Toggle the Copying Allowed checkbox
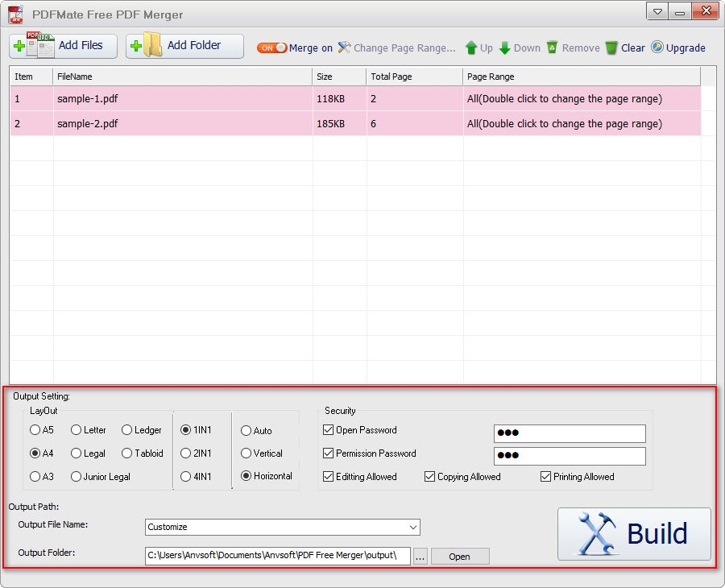The width and height of the screenshot is (725, 588). [429, 476]
